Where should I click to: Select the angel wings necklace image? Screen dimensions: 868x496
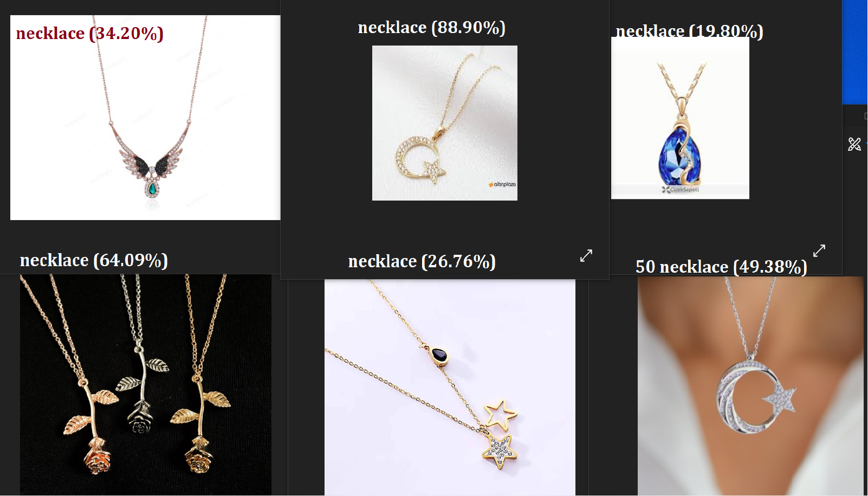pyautogui.click(x=145, y=118)
